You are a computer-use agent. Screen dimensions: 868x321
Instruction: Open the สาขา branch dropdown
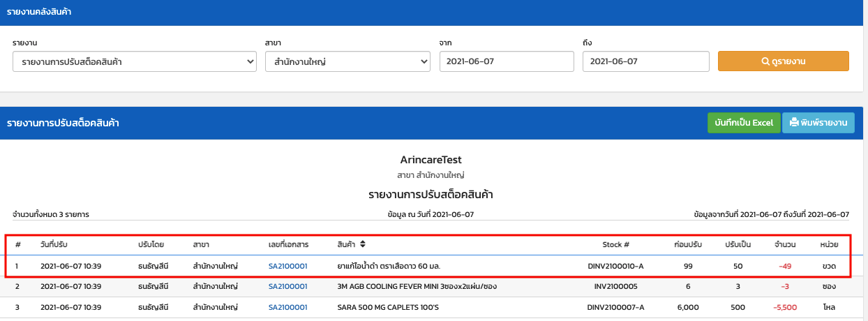pos(347,61)
